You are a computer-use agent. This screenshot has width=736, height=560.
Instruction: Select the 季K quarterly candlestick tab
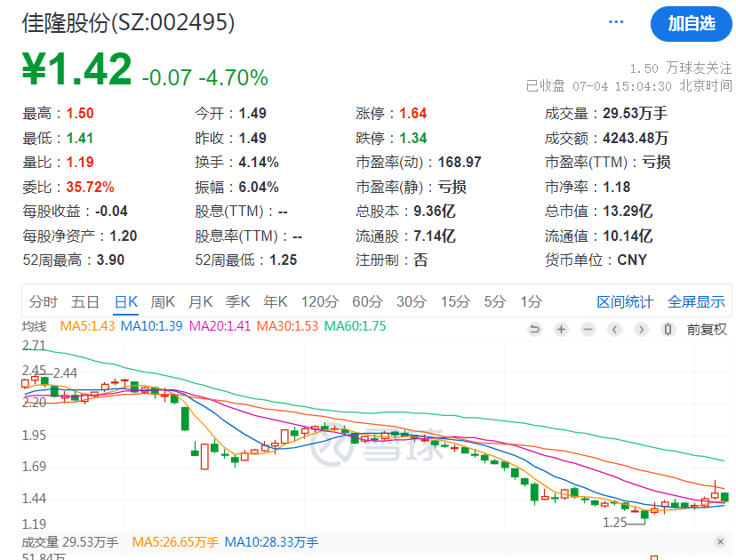[x=237, y=301]
